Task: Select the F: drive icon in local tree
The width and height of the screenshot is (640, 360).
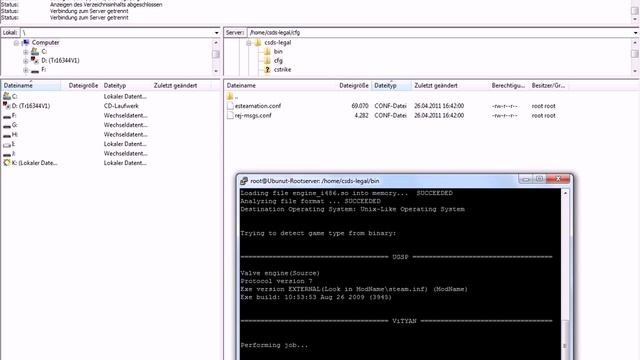Action: 35,70
